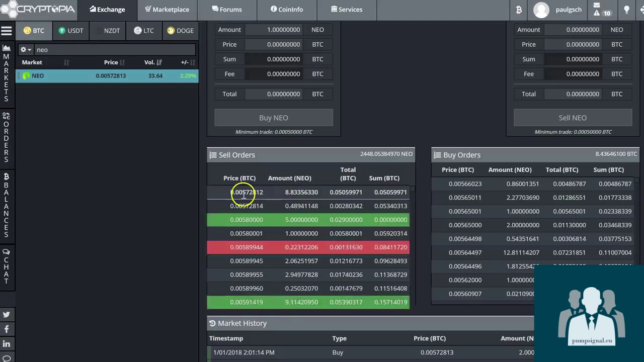644x362 pixels.
Task: Select market history trade at 2:01:14 PM
Action: click(371, 352)
